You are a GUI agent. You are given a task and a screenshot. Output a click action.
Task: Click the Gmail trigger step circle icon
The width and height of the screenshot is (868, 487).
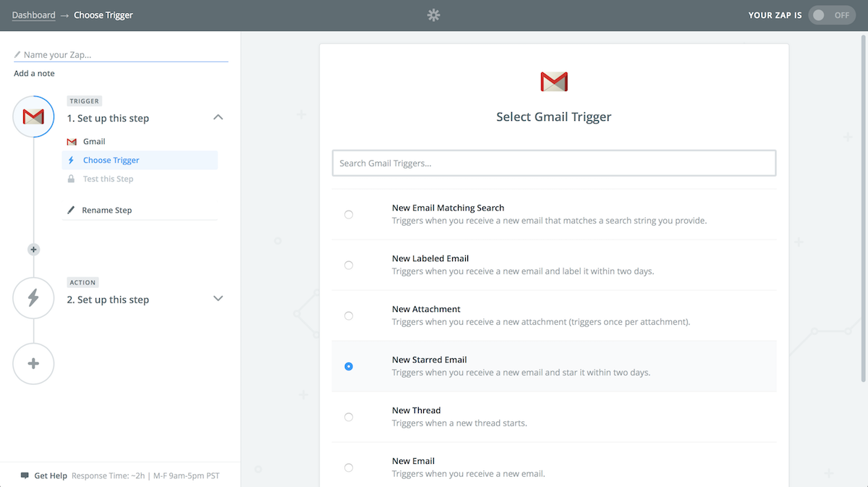[x=33, y=117]
